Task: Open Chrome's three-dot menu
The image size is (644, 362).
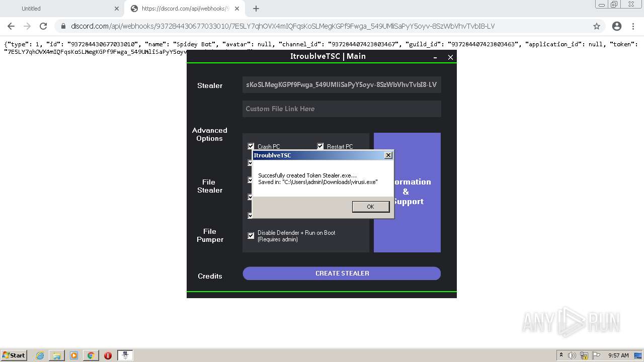Action: point(633,26)
